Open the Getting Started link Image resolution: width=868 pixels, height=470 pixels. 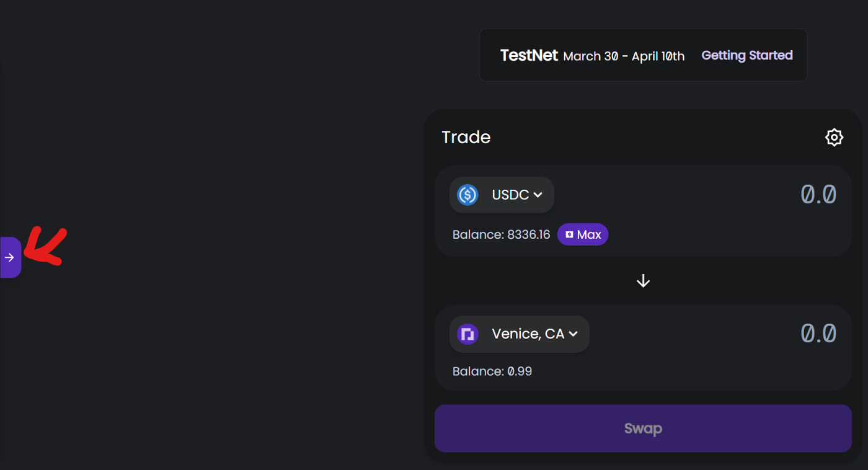746,55
